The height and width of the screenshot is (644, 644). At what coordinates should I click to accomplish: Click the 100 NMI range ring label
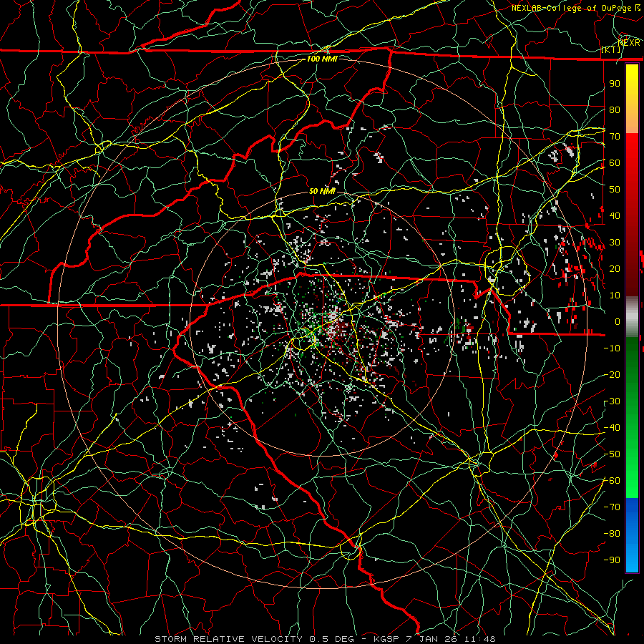coord(322,59)
